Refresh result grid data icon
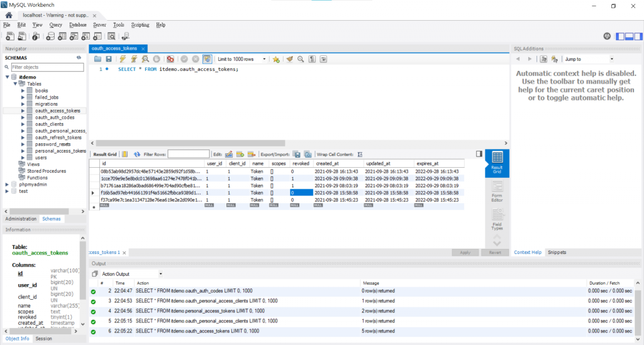 [136, 154]
